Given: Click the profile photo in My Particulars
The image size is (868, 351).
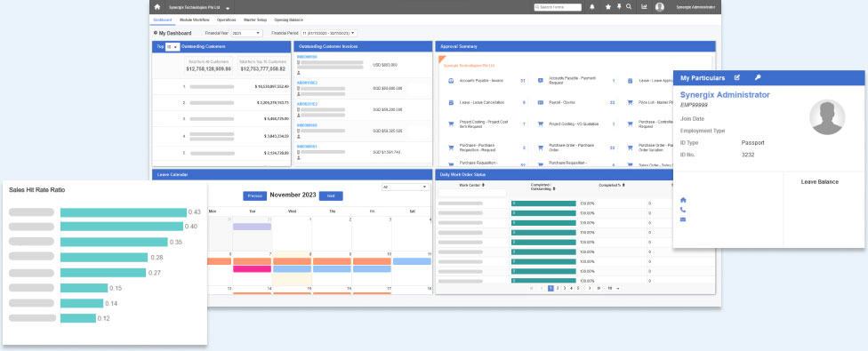Looking at the screenshot, I should tap(827, 117).
